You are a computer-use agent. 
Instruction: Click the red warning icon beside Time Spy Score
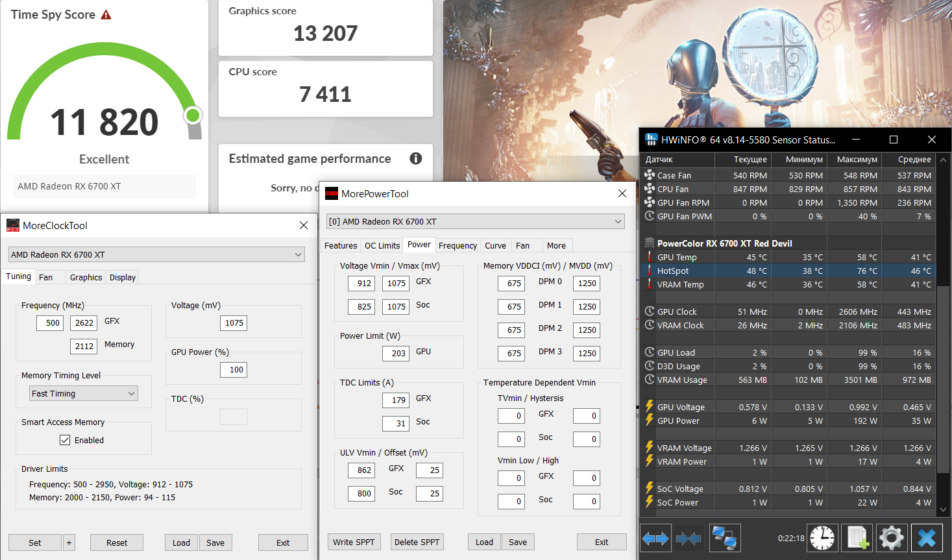coord(106,14)
